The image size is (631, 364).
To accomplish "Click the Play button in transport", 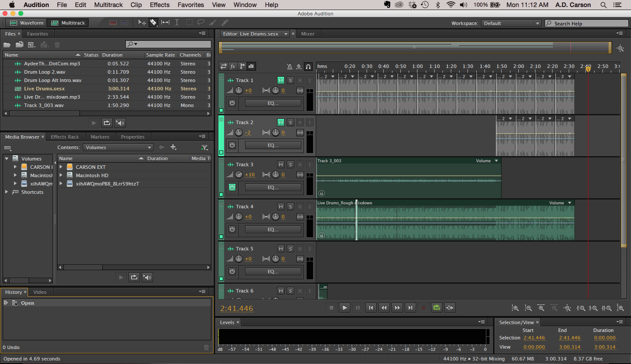I will pos(345,308).
